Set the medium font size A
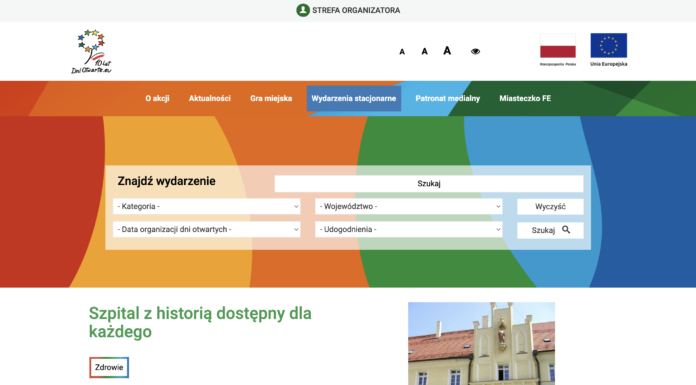Viewport: 696px width, 385px height. (x=424, y=52)
